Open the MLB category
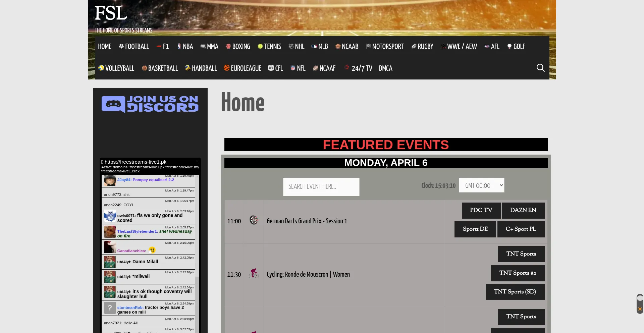 pyautogui.click(x=320, y=47)
